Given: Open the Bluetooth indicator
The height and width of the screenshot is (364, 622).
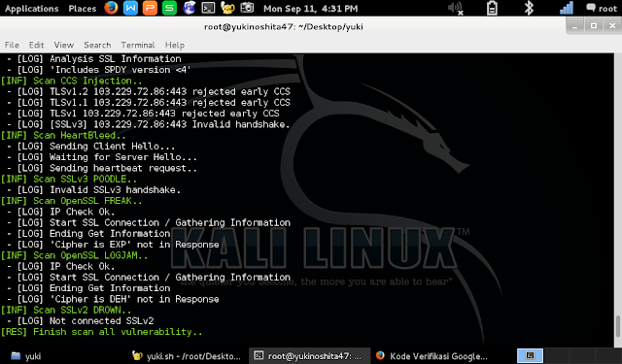Looking at the screenshot, I should pyautogui.click(x=529, y=8).
